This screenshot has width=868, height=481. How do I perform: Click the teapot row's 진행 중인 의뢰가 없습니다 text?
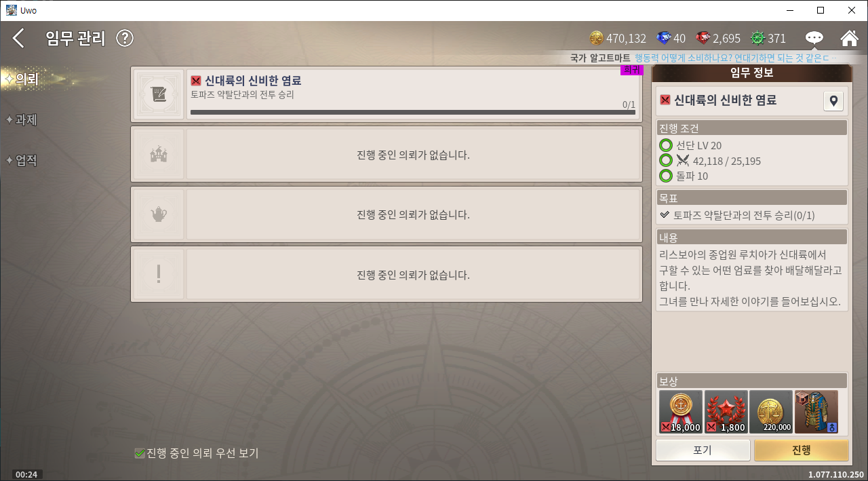pos(413,215)
